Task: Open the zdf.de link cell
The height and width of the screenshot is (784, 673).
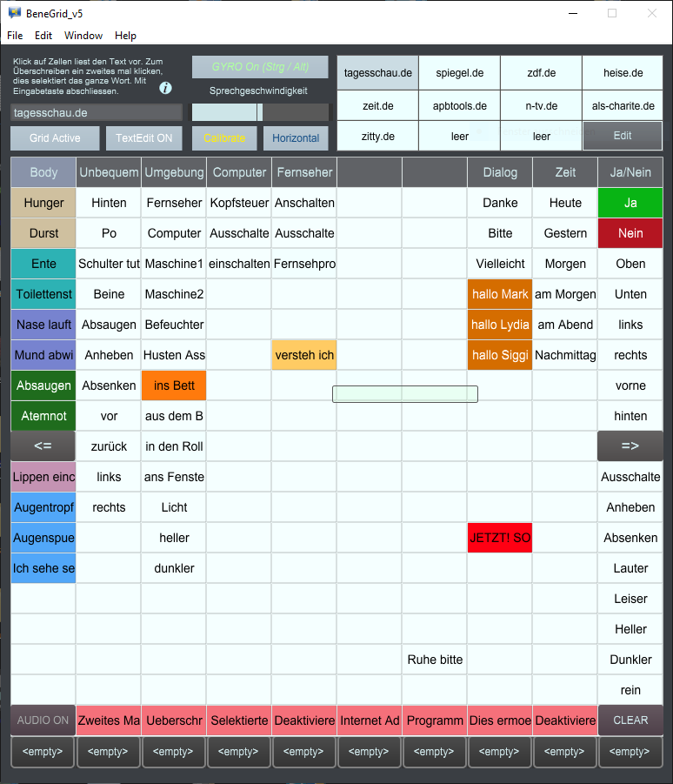Action: [x=542, y=73]
